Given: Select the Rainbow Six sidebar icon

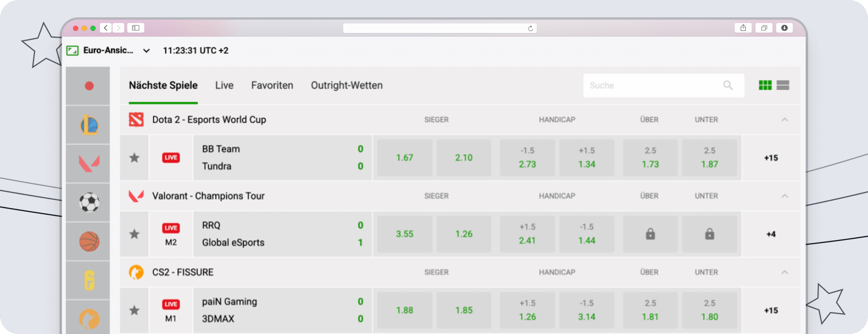Looking at the screenshot, I should (89, 280).
